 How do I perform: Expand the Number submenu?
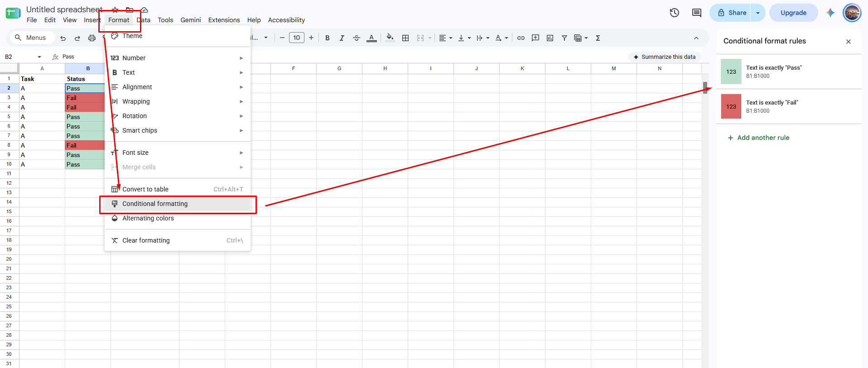tap(178, 58)
